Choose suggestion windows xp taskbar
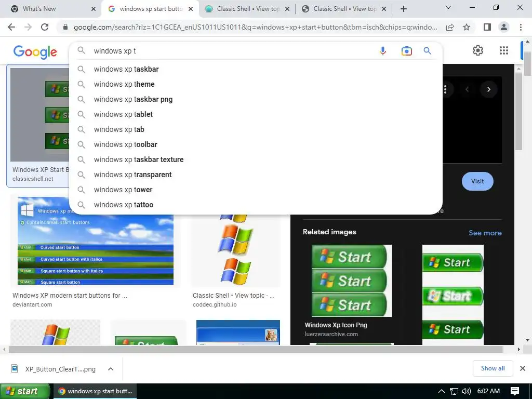Viewport: 532px width, 399px height. click(x=256, y=69)
